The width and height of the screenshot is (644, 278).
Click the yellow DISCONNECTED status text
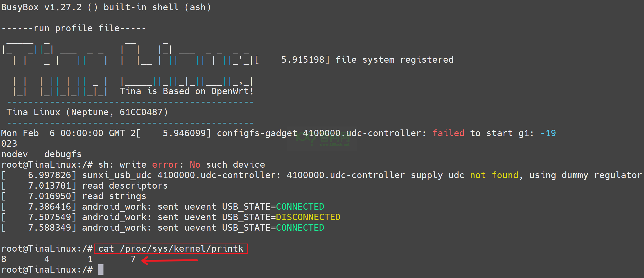click(308, 217)
